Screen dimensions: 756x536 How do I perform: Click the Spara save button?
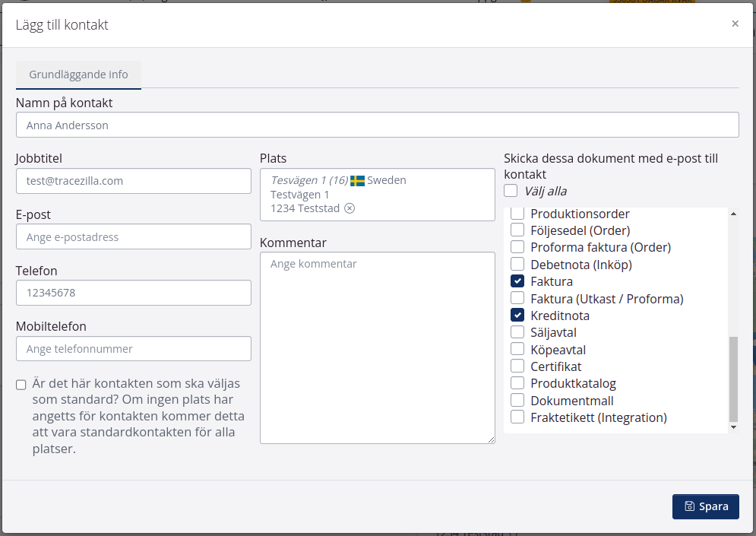(705, 506)
